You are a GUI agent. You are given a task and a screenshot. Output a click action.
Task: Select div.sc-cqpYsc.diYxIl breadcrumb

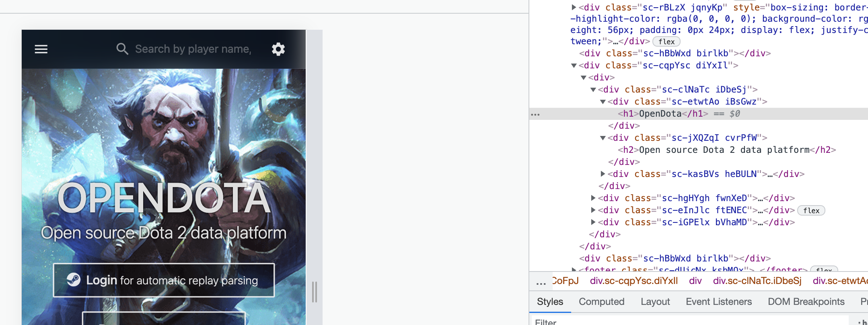pyautogui.click(x=634, y=281)
